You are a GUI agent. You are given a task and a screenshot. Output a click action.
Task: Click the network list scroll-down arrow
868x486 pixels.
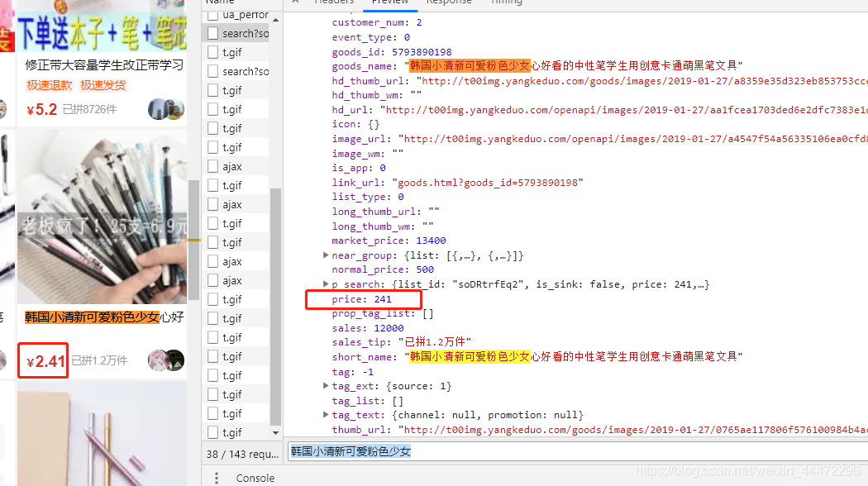pos(275,433)
